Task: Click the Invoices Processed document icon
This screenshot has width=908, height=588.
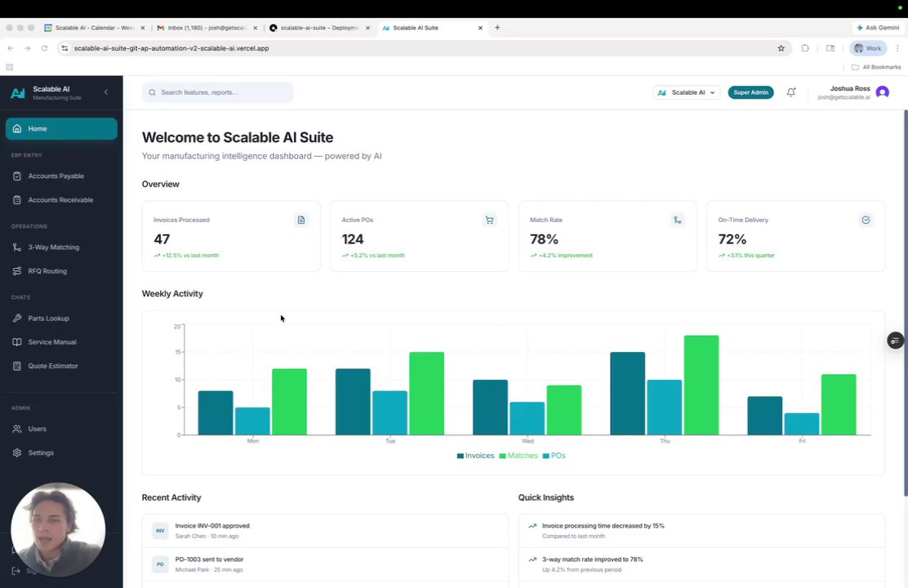Action: [301, 220]
